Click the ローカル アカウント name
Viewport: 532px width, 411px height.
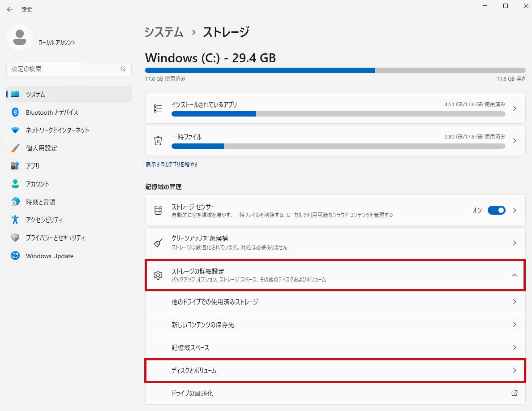click(57, 43)
